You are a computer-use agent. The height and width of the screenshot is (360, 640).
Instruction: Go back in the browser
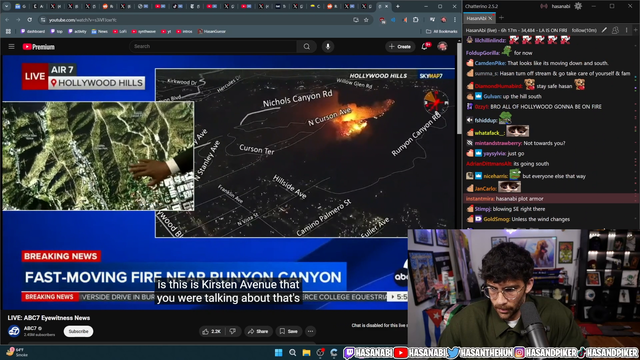tap(7, 20)
